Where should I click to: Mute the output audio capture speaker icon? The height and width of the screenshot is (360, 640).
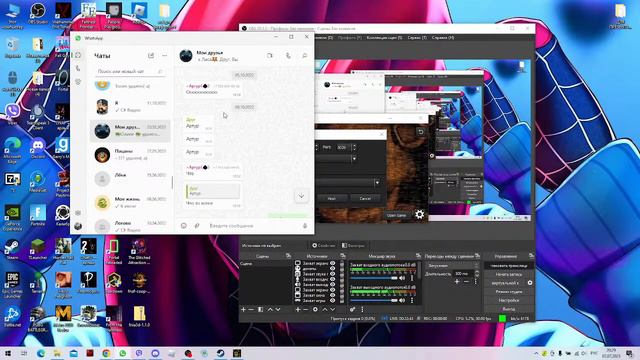pos(402,300)
